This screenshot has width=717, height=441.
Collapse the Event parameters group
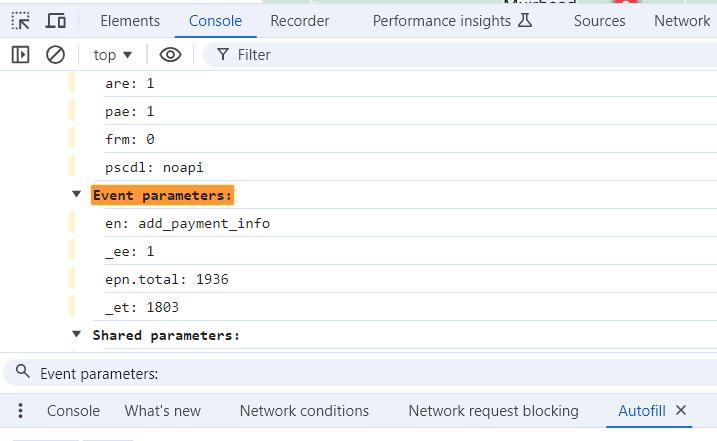point(76,194)
